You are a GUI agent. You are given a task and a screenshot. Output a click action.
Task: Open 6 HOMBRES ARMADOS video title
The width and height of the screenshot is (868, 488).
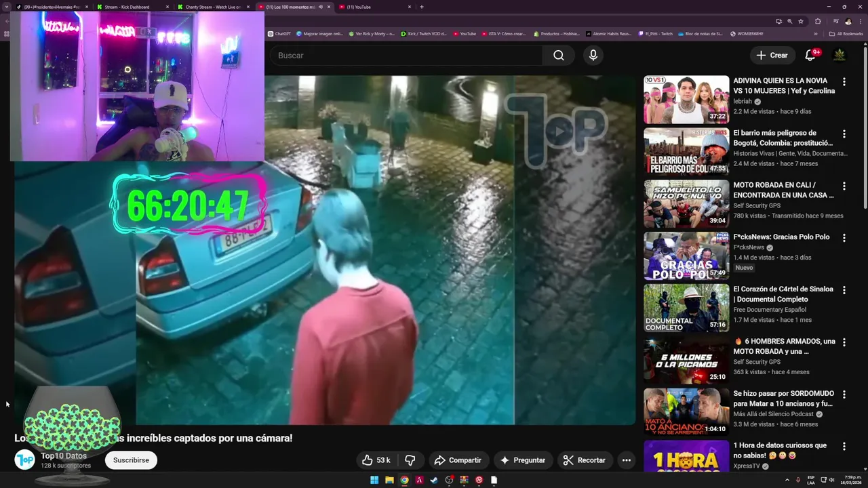[784, 346]
